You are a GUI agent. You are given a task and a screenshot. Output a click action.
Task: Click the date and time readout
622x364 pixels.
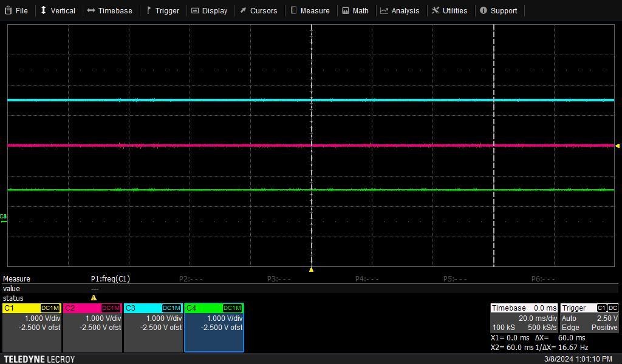578,359
